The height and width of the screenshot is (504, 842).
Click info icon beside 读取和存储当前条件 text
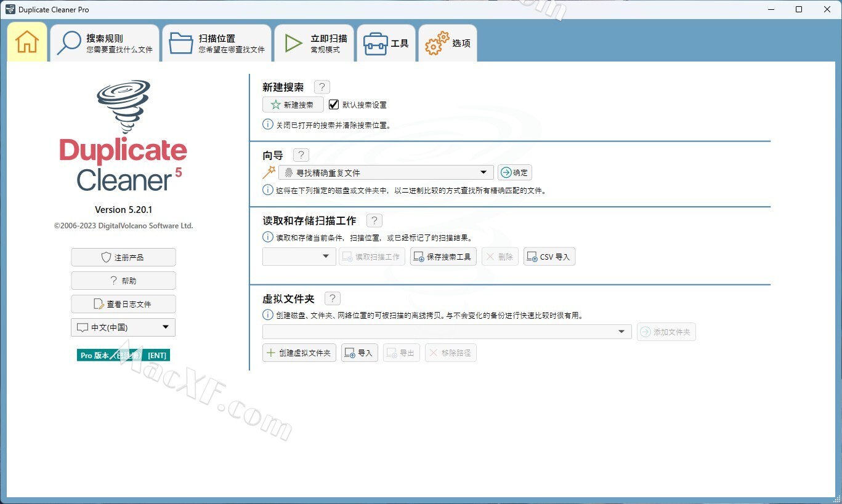tap(268, 237)
